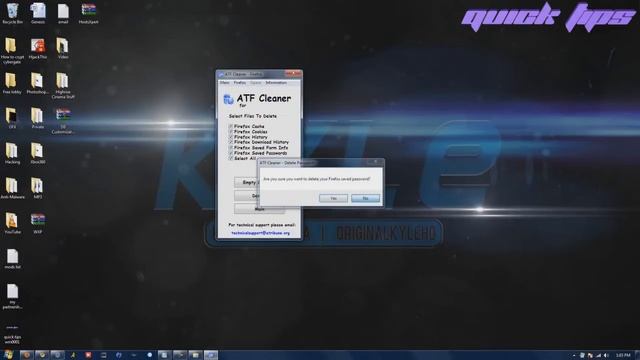Open the Video folder on the desktop
The image size is (640, 360).
click(63, 49)
